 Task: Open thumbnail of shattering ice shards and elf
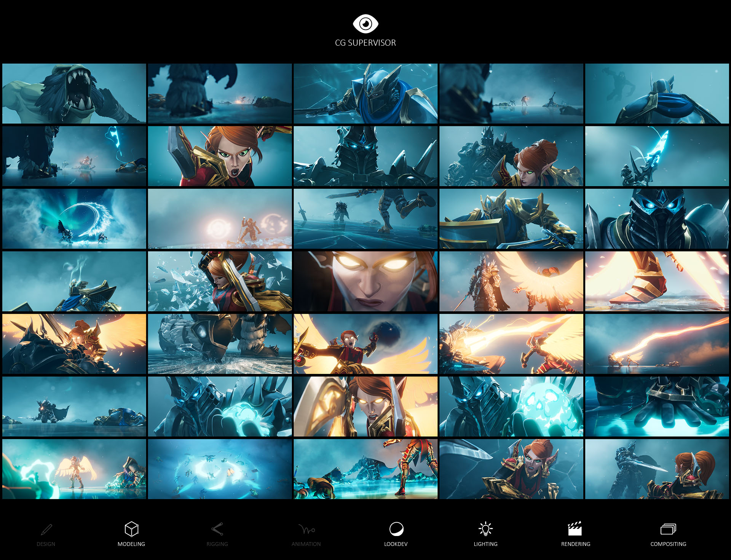[220, 281]
